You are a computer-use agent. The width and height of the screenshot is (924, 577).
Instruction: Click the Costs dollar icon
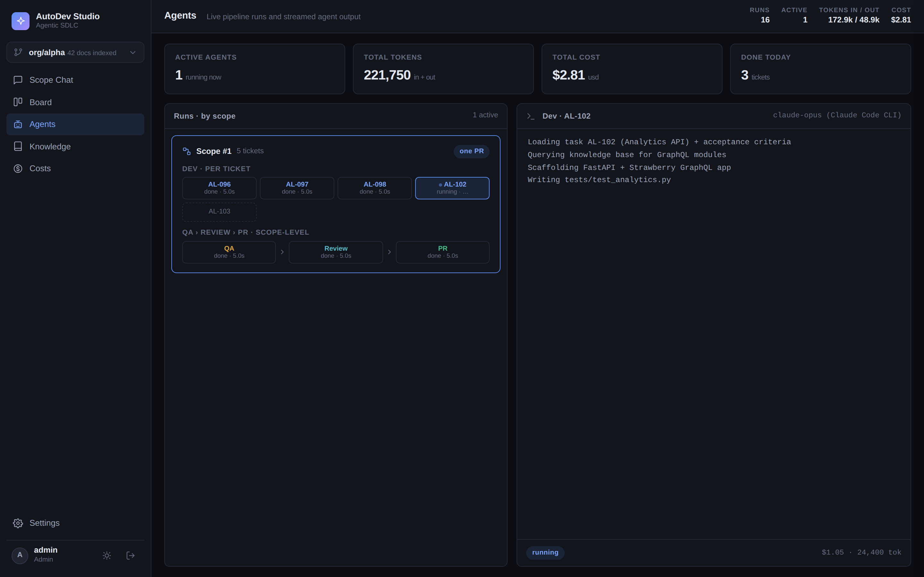point(18,169)
